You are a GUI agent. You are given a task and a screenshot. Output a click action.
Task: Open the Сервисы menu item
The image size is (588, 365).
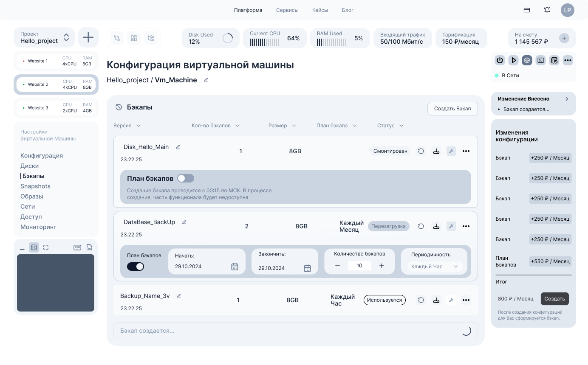[287, 10]
